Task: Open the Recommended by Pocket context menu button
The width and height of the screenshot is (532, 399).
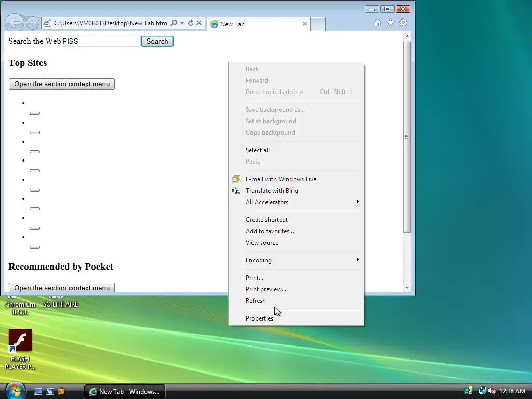Action: pos(62,287)
